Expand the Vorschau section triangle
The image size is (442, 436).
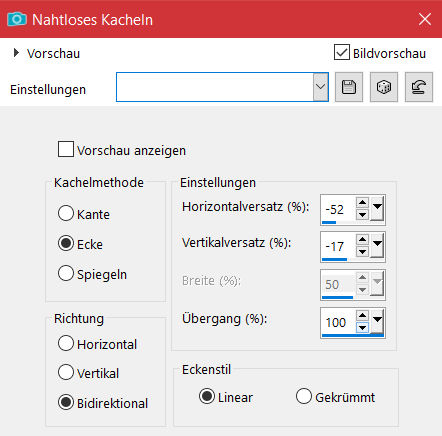tap(16, 53)
